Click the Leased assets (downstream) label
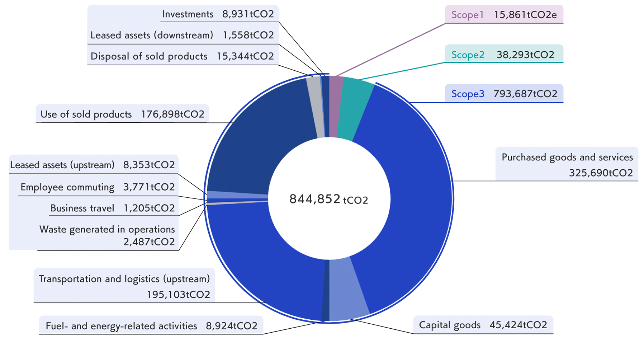Image resolution: width=644 pixels, height=338 pixels. pos(182,35)
